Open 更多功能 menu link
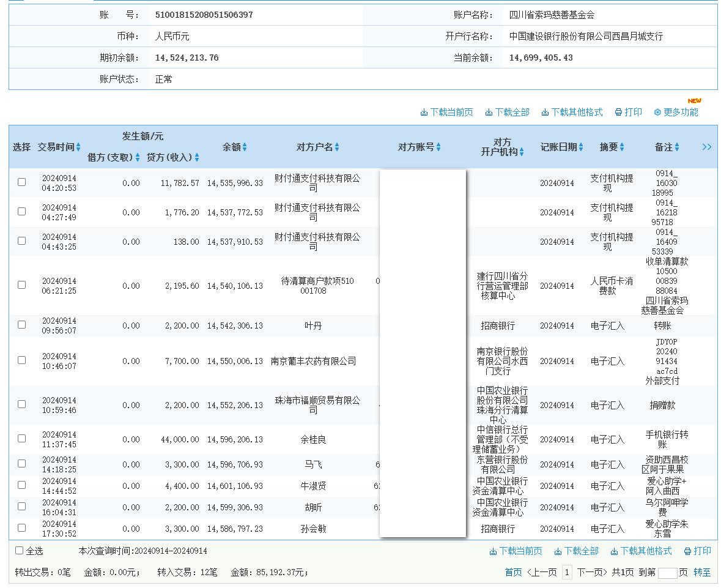 click(681, 112)
